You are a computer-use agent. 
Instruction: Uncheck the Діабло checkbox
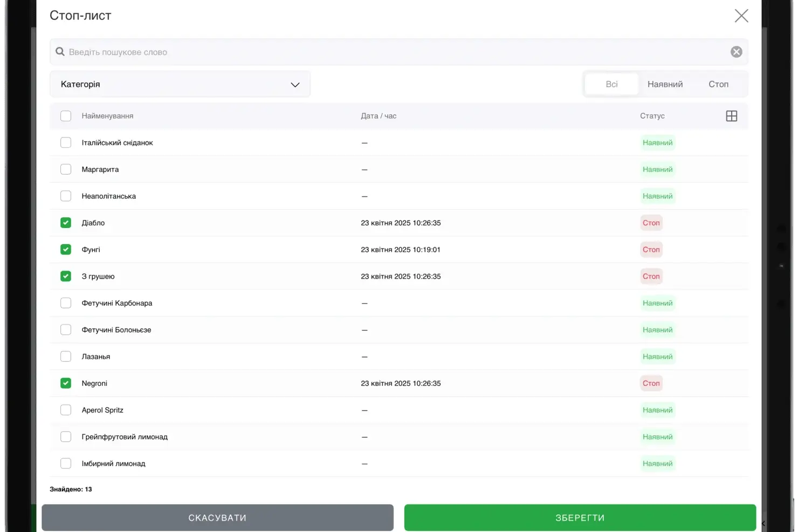point(66,223)
